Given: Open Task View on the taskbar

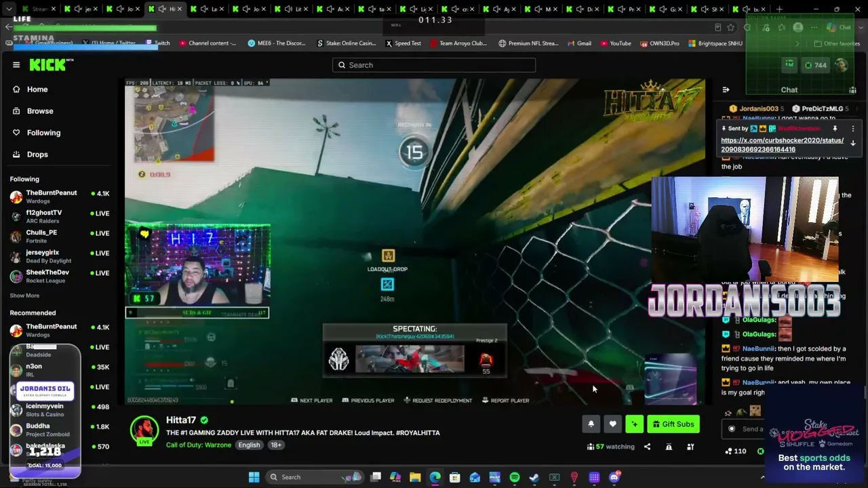Looking at the screenshot, I should [376, 477].
